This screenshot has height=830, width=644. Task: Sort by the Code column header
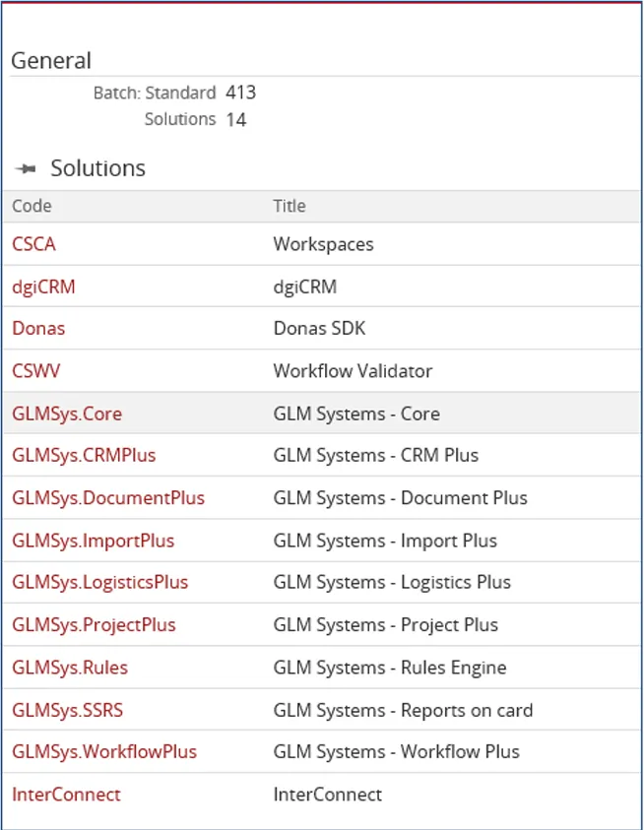(32, 206)
